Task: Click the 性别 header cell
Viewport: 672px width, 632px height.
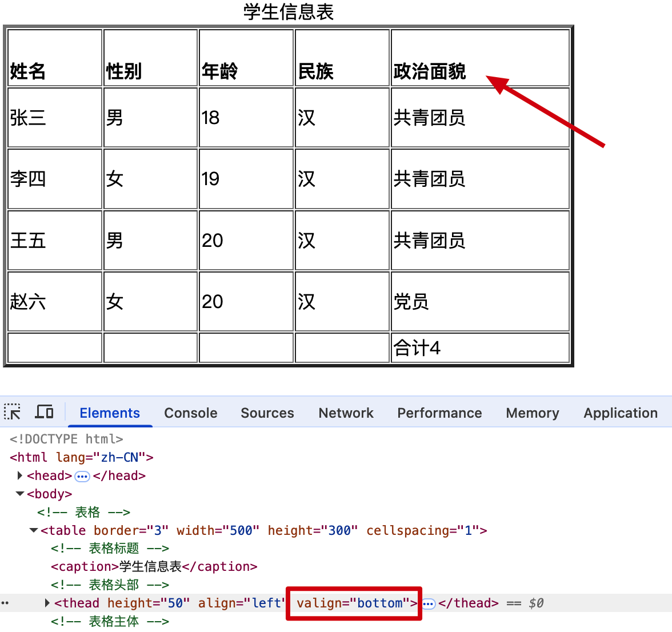Action: click(x=150, y=58)
